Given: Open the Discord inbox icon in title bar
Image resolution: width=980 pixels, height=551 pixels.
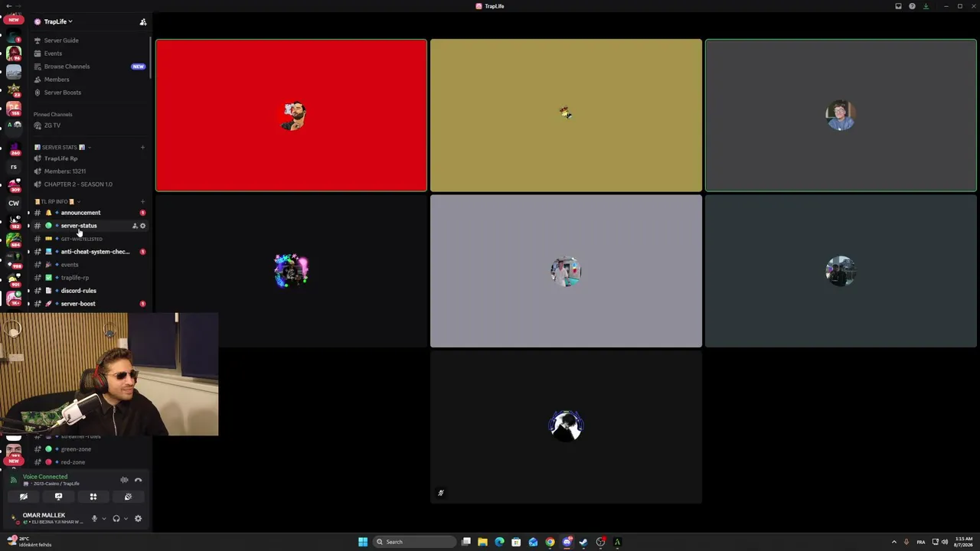Looking at the screenshot, I should (x=898, y=6).
